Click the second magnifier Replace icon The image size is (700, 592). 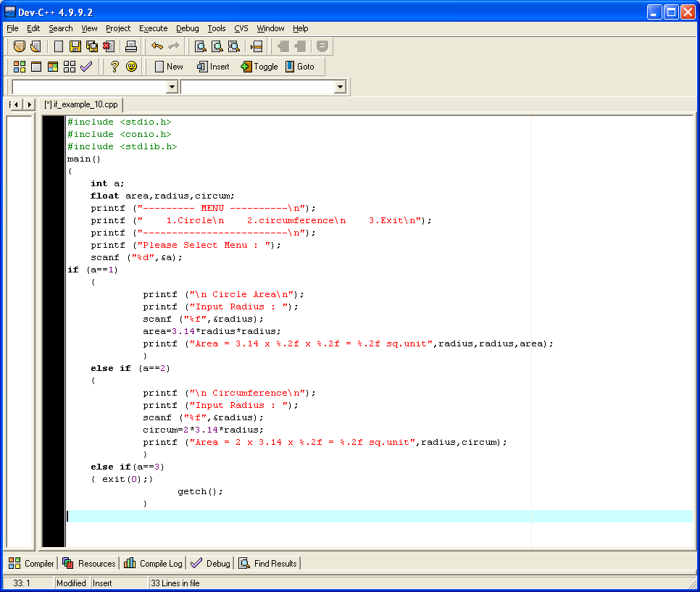[x=217, y=46]
